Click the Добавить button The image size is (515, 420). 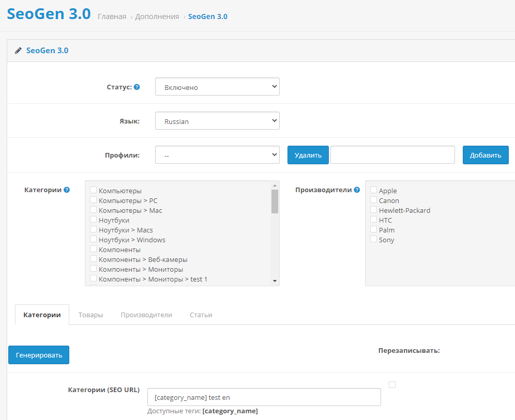point(485,154)
